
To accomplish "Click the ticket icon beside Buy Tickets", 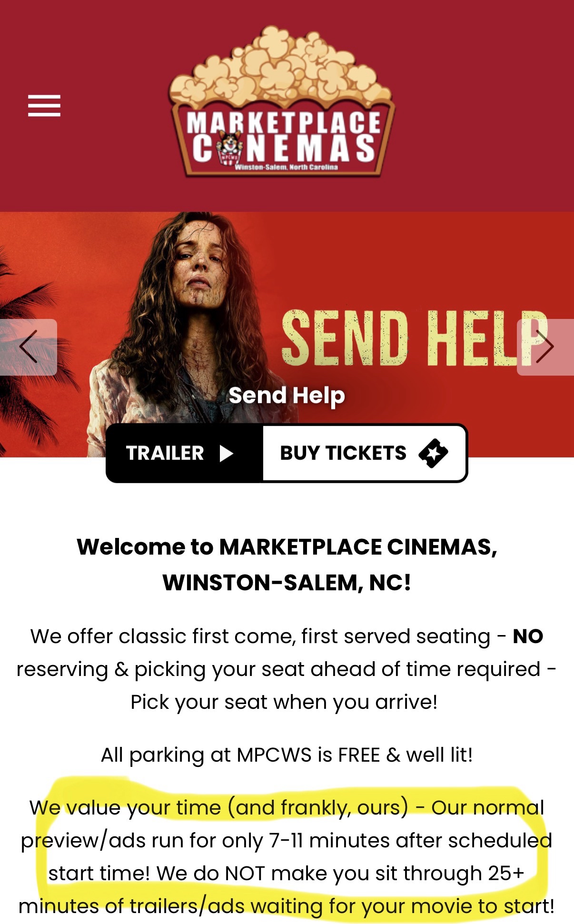I will (x=433, y=453).
